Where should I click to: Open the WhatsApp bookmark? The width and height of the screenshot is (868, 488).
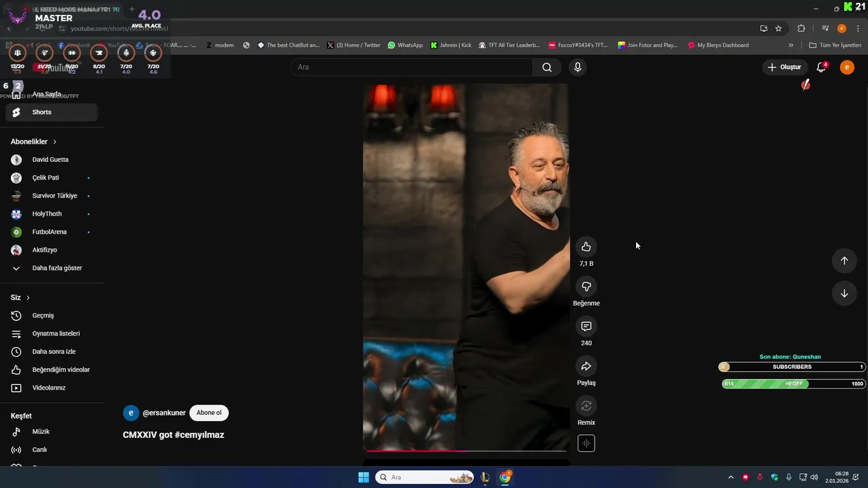click(406, 45)
